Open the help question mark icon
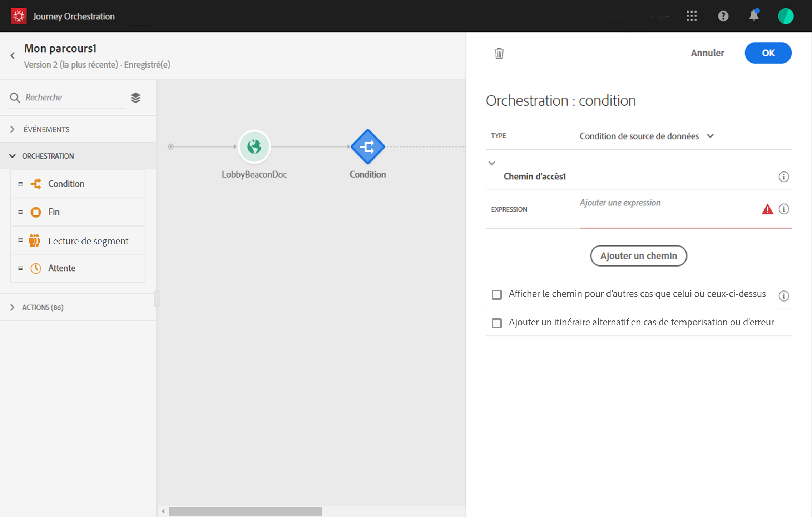Viewport: 812px width, 517px height. pos(723,16)
